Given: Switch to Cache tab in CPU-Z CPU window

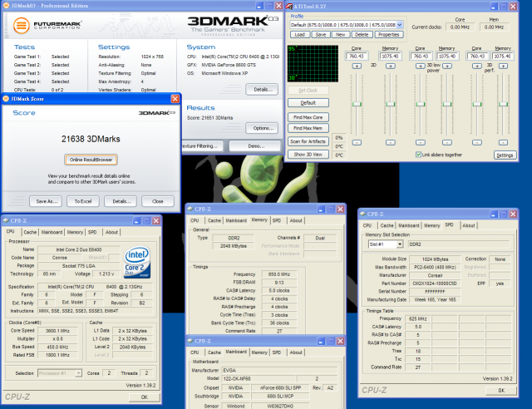Looking at the screenshot, I should click(30, 232).
